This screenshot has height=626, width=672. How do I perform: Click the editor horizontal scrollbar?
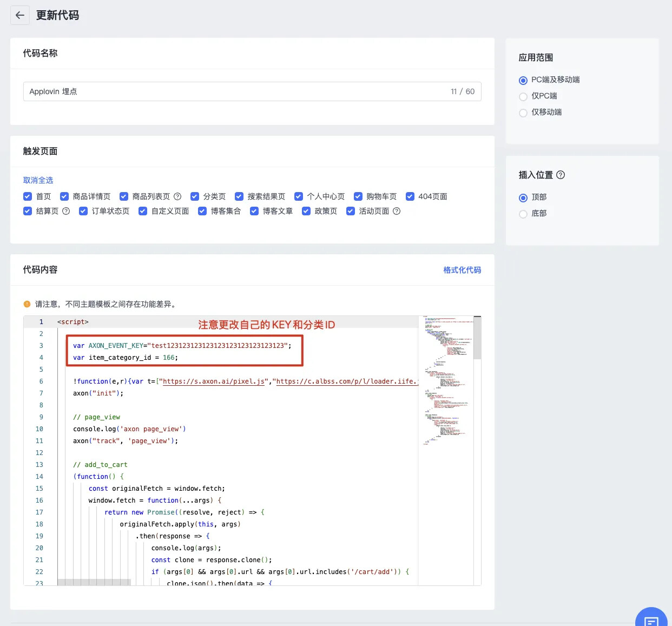click(94, 582)
